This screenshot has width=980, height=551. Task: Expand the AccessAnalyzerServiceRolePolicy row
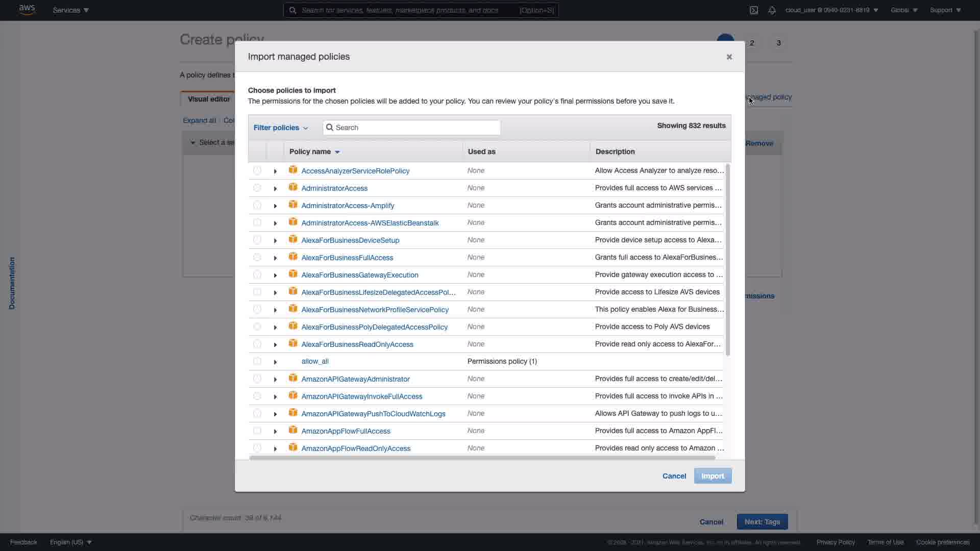[x=275, y=171]
